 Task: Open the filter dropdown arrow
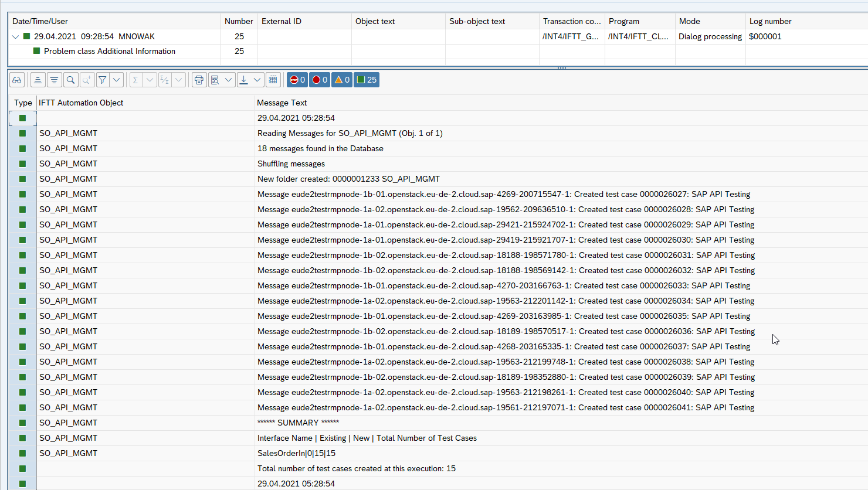117,80
